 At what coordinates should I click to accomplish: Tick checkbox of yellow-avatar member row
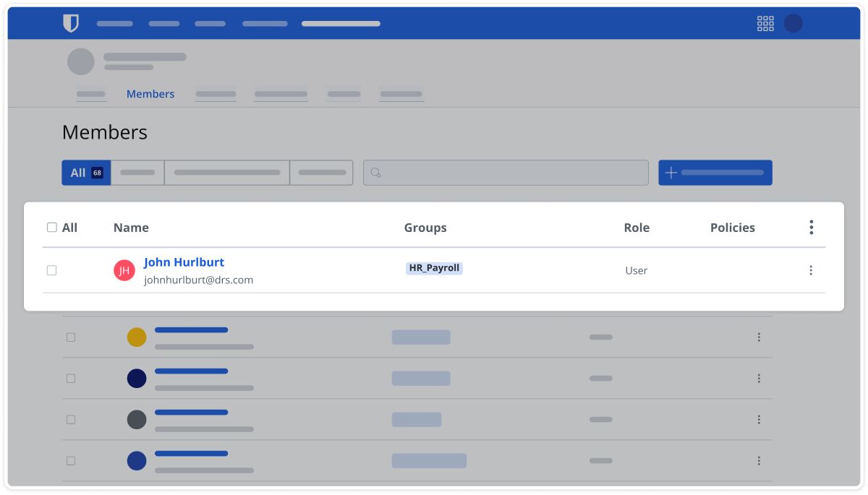(x=71, y=337)
